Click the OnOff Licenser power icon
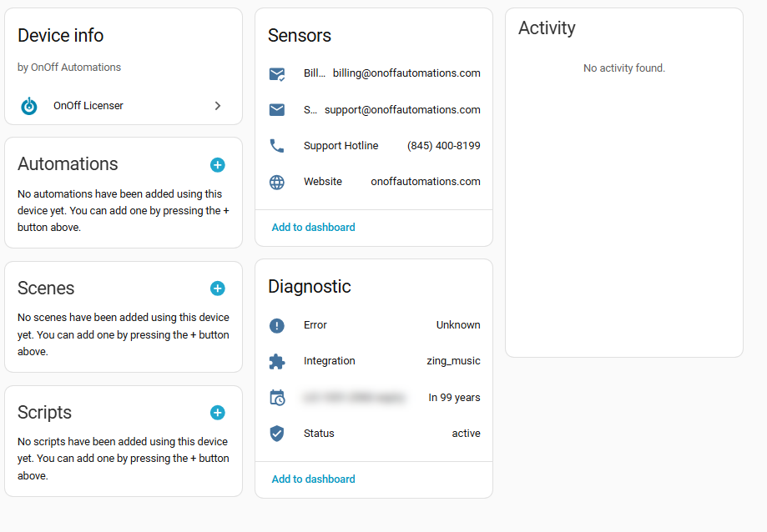Screen dimensions: 767x532 29,106
